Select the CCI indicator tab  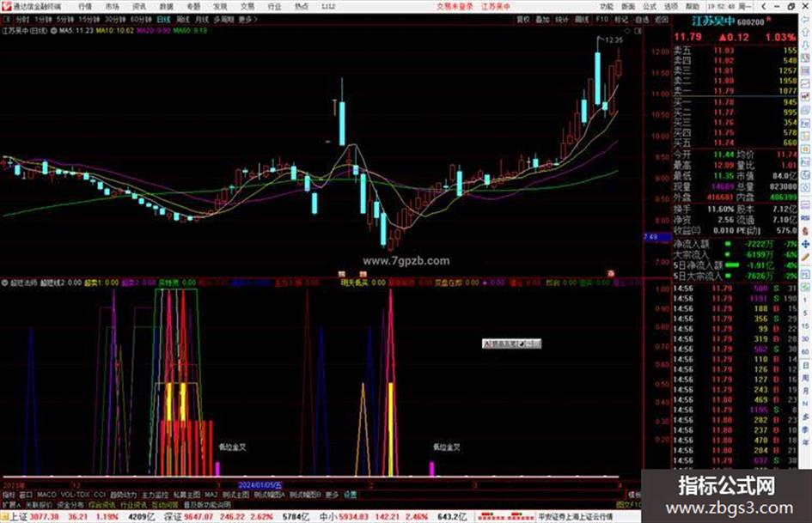(x=100, y=495)
